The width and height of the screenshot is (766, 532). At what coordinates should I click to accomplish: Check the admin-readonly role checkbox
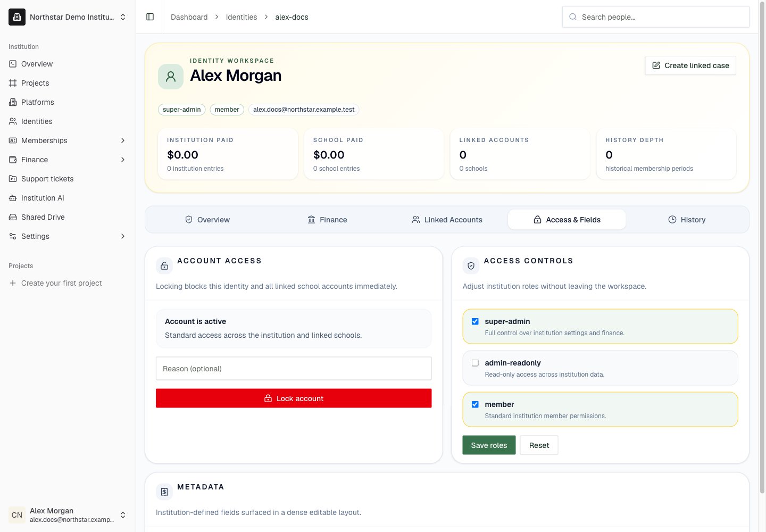475,363
